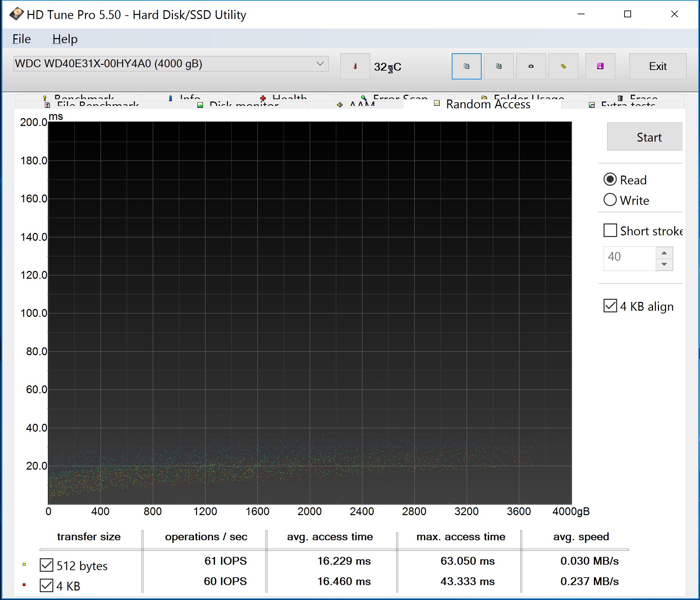Open the Info tab
The width and height of the screenshot is (700, 600).
187,97
